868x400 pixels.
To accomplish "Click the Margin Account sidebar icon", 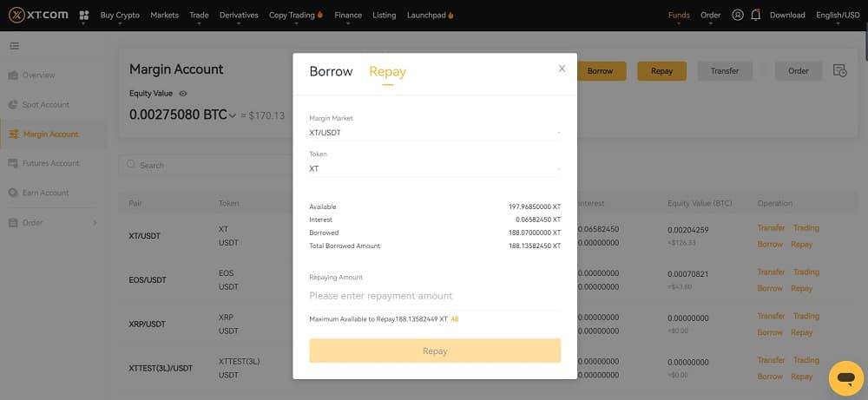I will pyautogui.click(x=14, y=134).
